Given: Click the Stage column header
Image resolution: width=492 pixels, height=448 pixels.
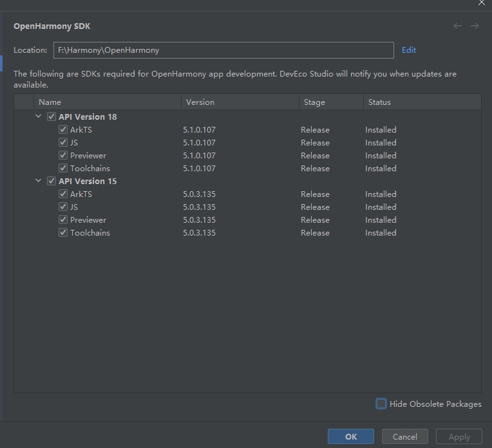Looking at the screenshot, I should click(x=331, y=102).
